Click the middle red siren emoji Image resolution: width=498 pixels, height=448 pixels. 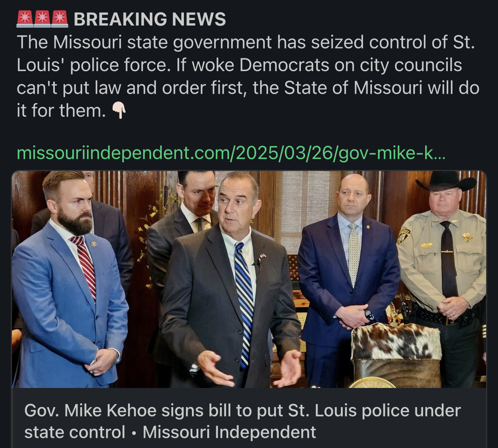42,19
